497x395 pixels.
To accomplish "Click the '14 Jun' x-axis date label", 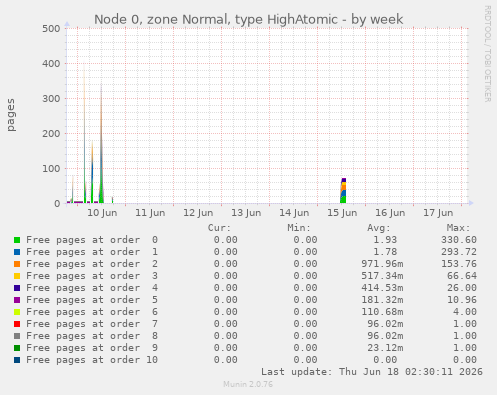I will 294,213.
